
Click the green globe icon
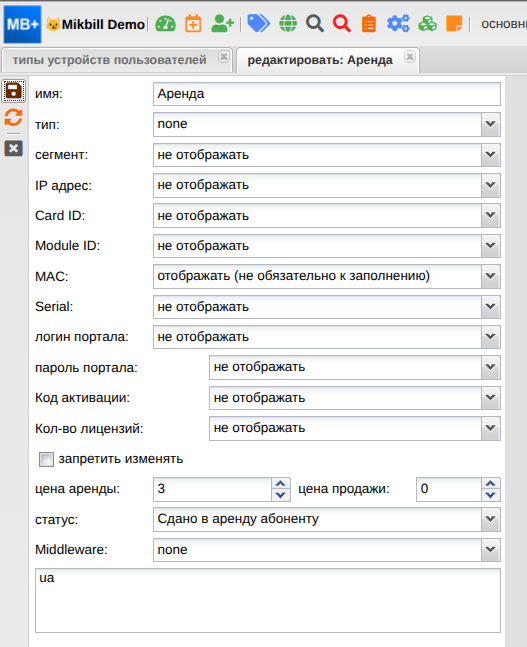pos(288,24)
